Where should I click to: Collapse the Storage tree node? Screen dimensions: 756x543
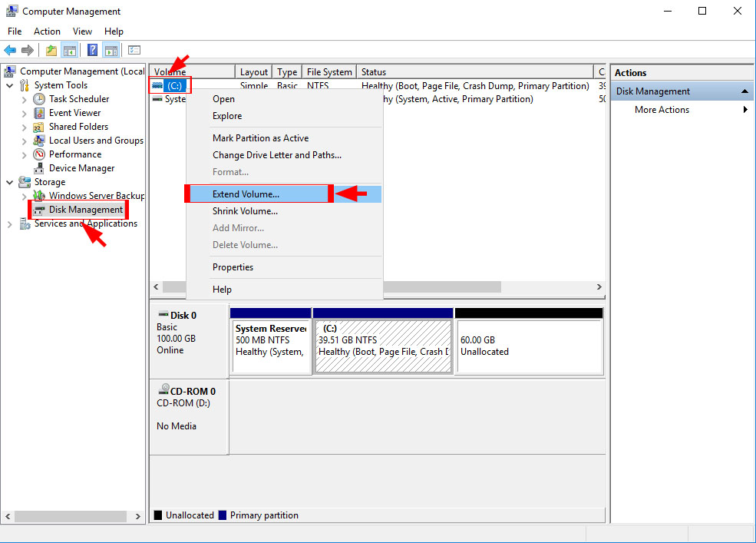click(x=10, y=183)
